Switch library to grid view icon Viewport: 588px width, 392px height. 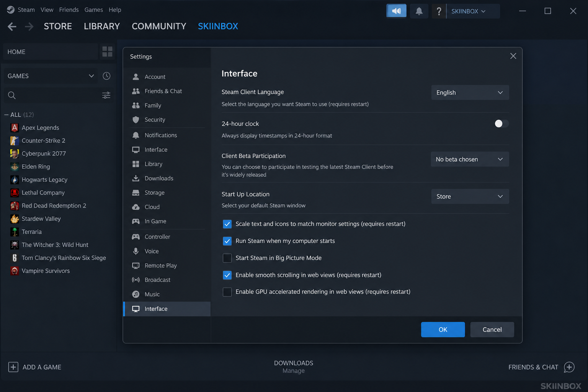click(x=108, y=52)
